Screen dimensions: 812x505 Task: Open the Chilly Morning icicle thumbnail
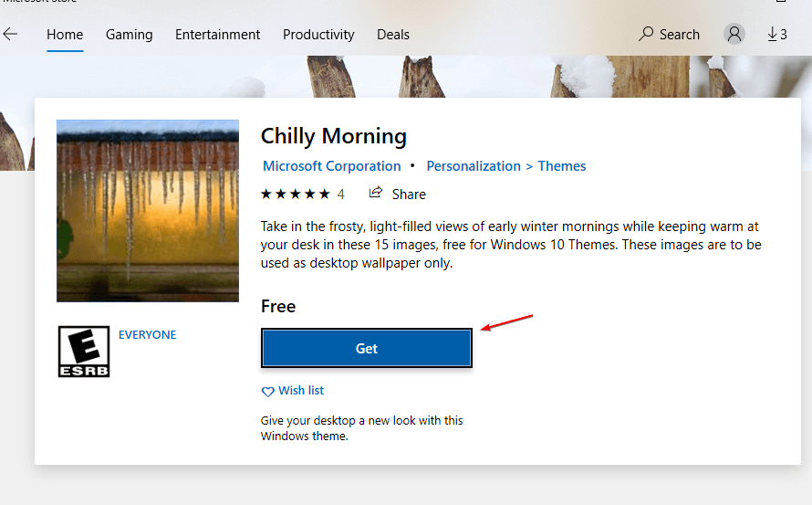click(148, 211)
